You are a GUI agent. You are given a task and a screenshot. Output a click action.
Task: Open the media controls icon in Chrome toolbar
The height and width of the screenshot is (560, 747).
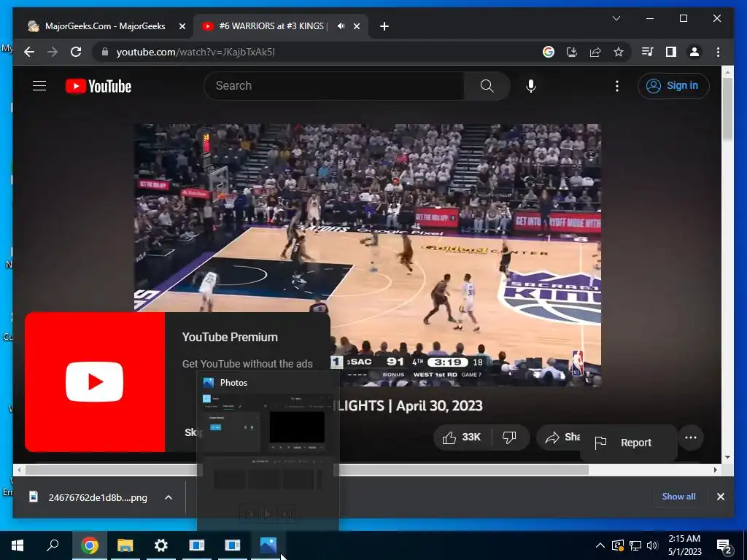click(648, 52)
